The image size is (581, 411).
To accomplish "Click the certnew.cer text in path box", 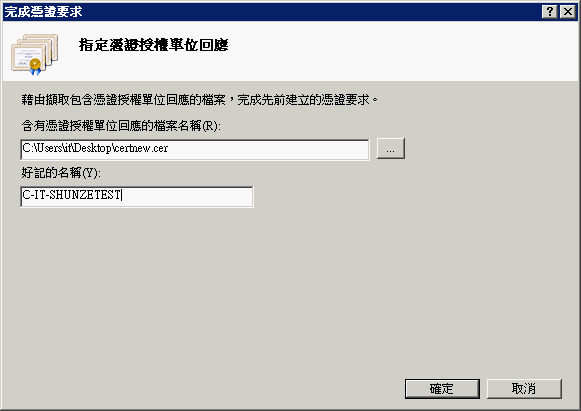I will pyautogui.click(x=141, y=148).
